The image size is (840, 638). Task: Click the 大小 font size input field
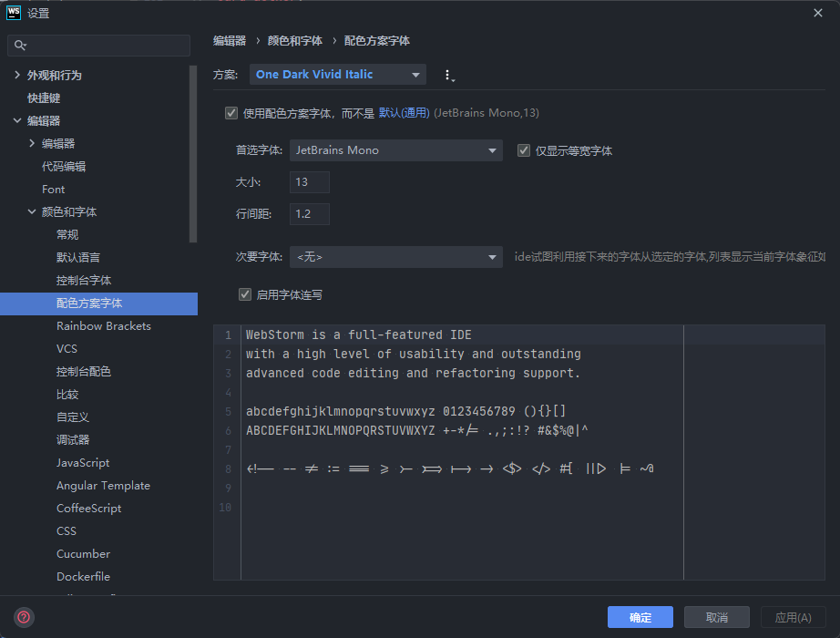[x=309, y=182]
